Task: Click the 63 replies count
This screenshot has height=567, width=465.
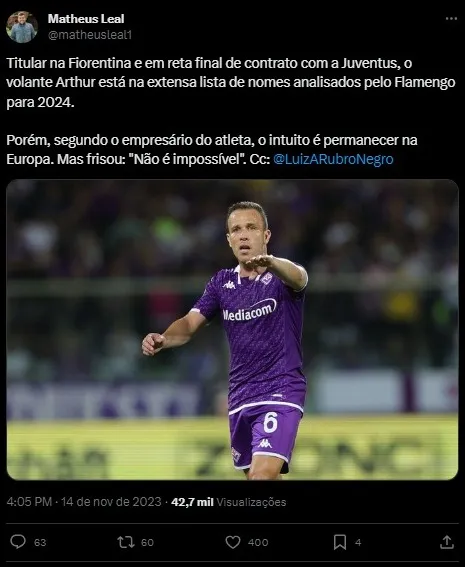Action: click(x=40, y=542)
